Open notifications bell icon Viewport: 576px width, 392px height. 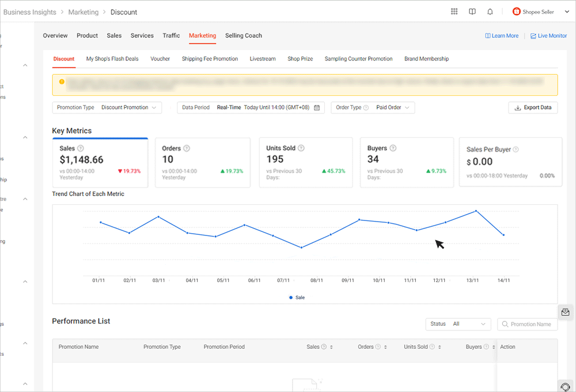click(x=490, y=12)
